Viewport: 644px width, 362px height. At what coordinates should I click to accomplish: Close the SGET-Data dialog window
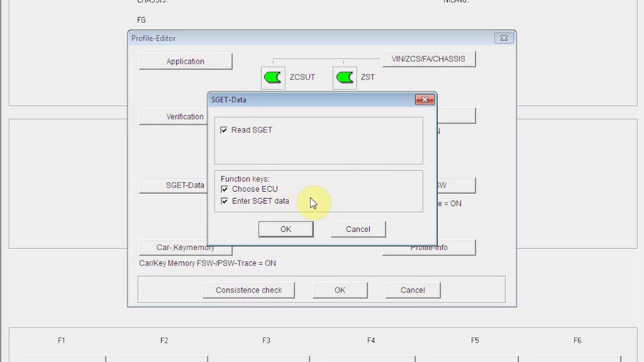[x=425, y=100]
